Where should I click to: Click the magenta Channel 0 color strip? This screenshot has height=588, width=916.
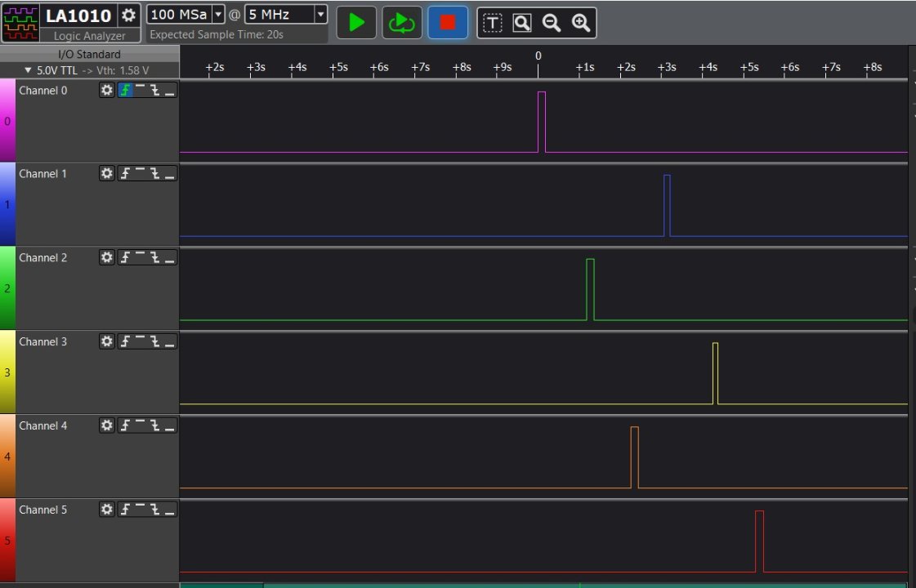tap(7, 121)
